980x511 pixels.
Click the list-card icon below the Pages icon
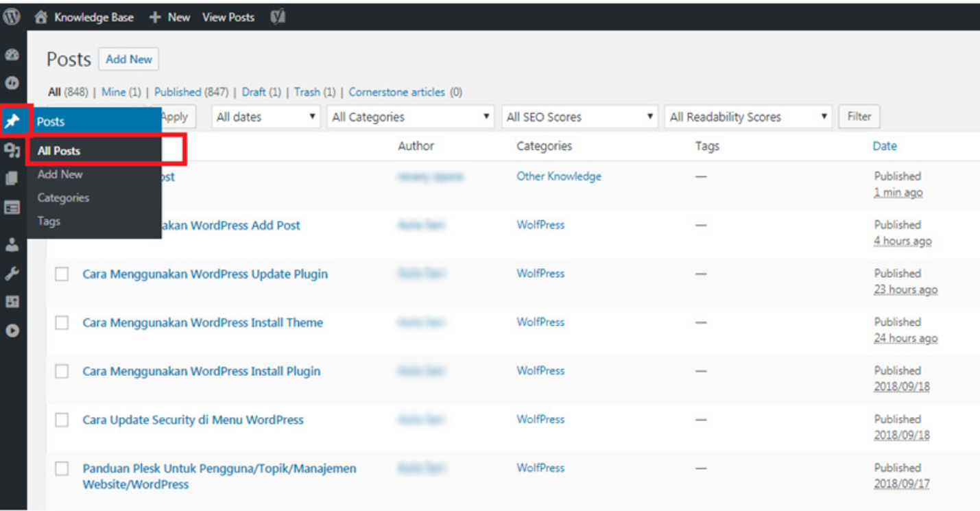pos(12,207)
